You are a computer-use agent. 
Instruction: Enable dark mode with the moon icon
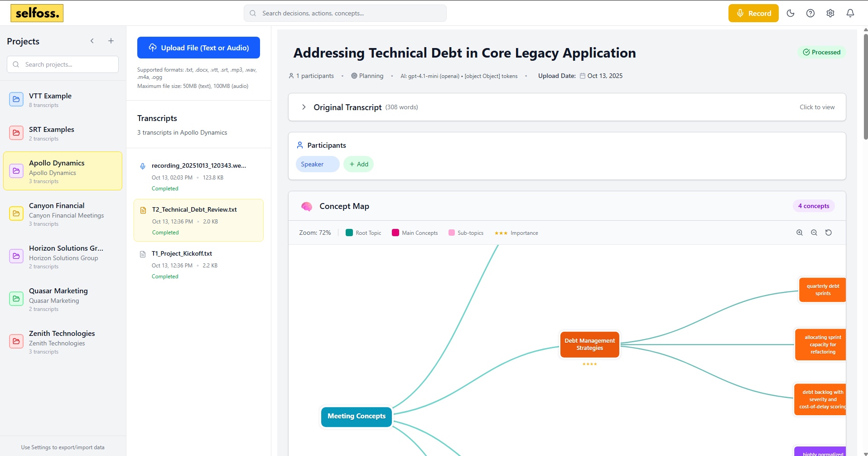tap(791, 13)
